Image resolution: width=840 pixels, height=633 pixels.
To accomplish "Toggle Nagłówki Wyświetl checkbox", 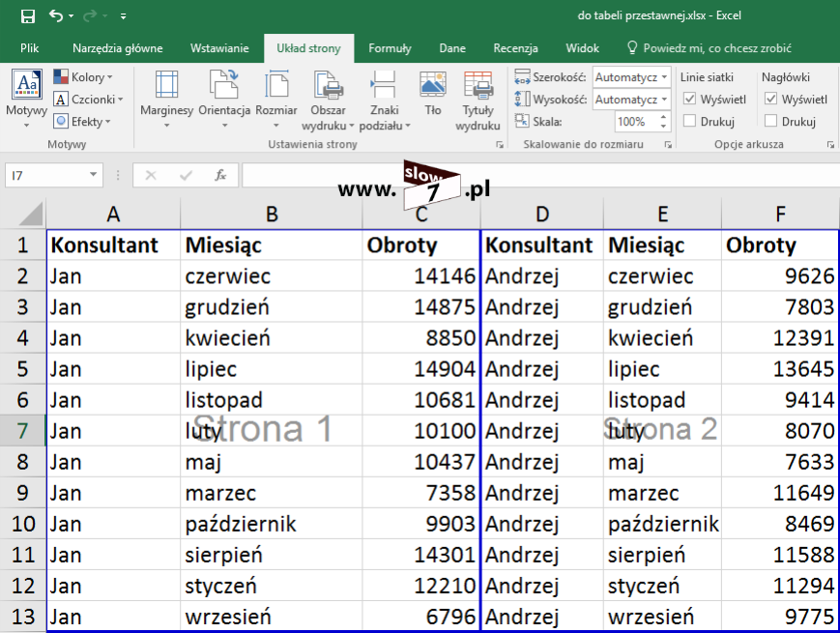I will pos(771,100).
